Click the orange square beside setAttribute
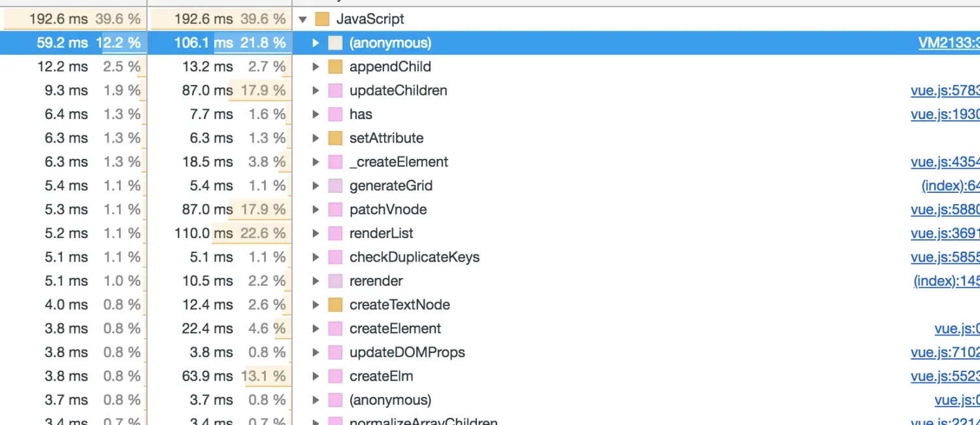 click(x=335, y=139)
